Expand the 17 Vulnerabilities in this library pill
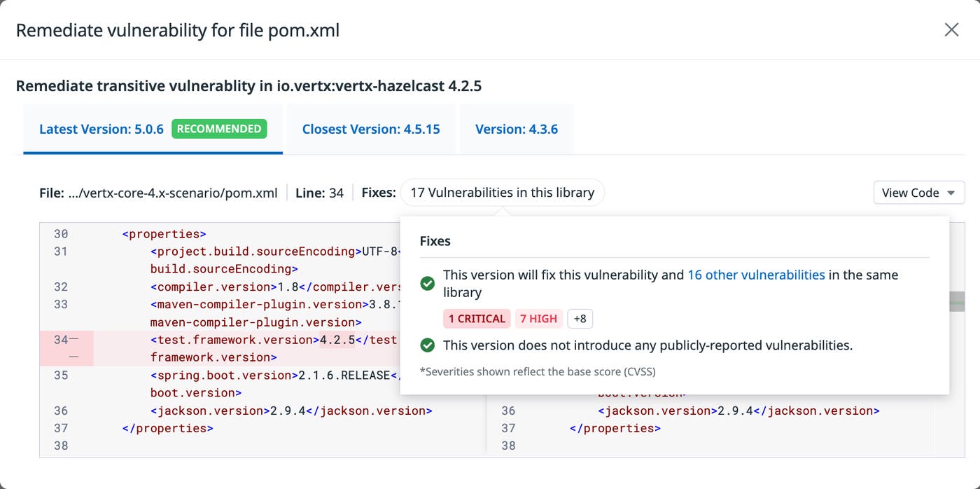Image resolution: width=980 pixels, height=489 pixels. (x=501, y=192)
